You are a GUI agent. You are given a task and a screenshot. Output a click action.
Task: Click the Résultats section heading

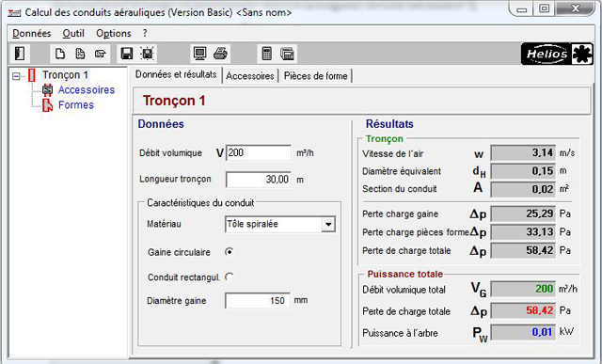[x=389, y=124]
